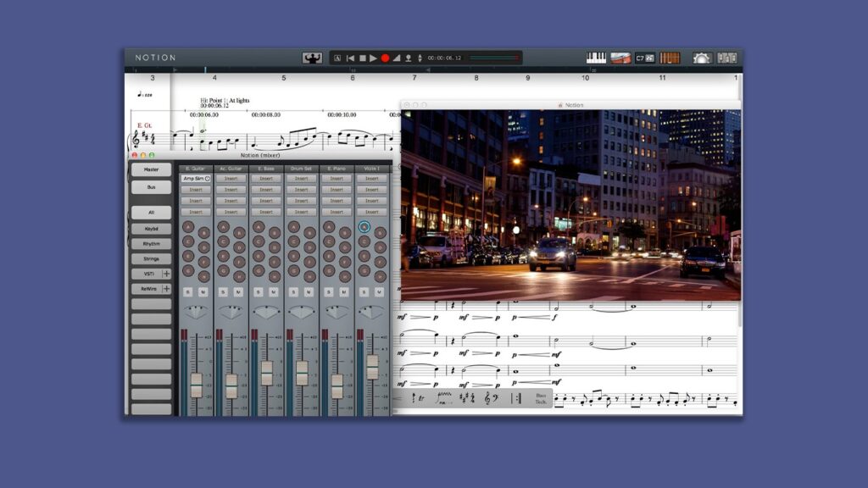
Task: Show All channels in the mixer
Action: (151, 213)
